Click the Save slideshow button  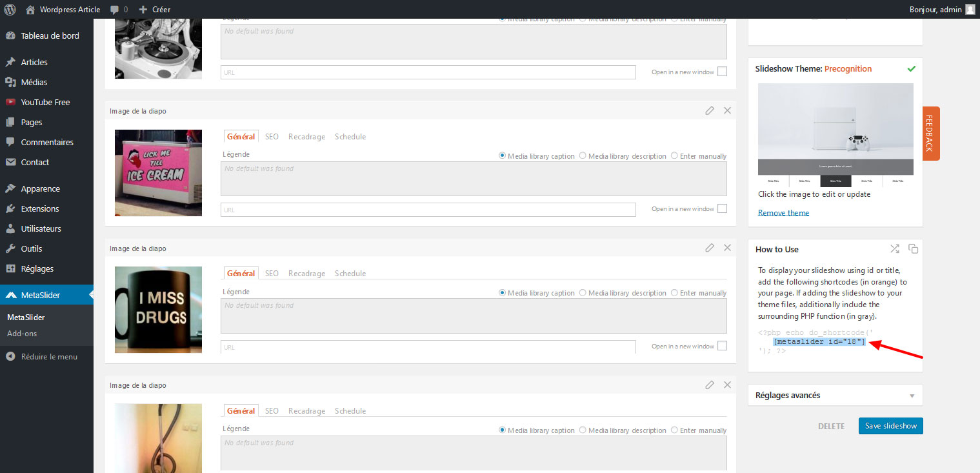890,426
